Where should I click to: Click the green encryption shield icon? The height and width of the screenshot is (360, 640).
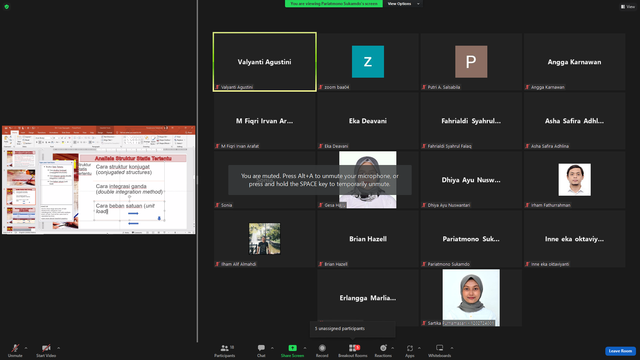[7, 7]
